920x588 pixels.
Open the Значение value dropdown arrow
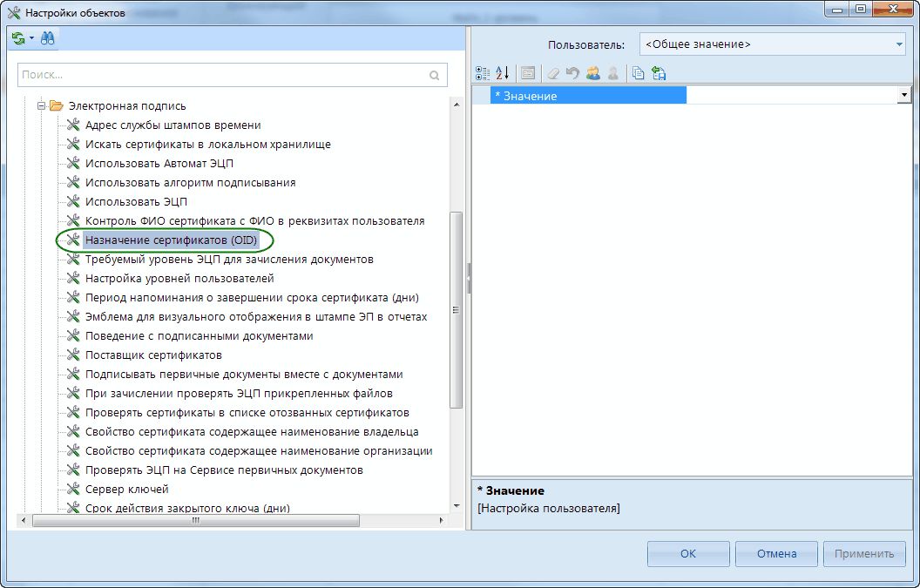click(903, 95)
